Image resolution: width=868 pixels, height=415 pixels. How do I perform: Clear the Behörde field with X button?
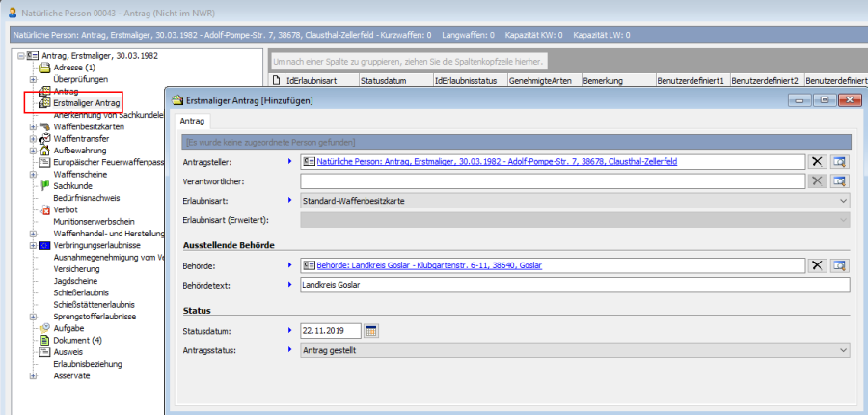[x=817, y=265]
